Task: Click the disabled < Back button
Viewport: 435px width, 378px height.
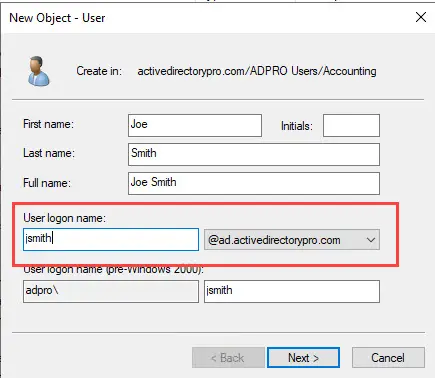Action: coord(228,358)
